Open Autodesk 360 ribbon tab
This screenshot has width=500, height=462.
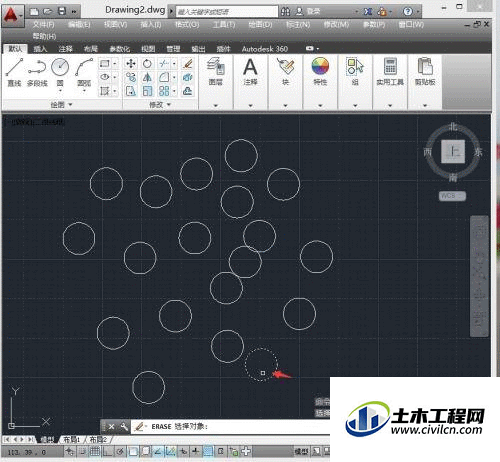(265, 49)
